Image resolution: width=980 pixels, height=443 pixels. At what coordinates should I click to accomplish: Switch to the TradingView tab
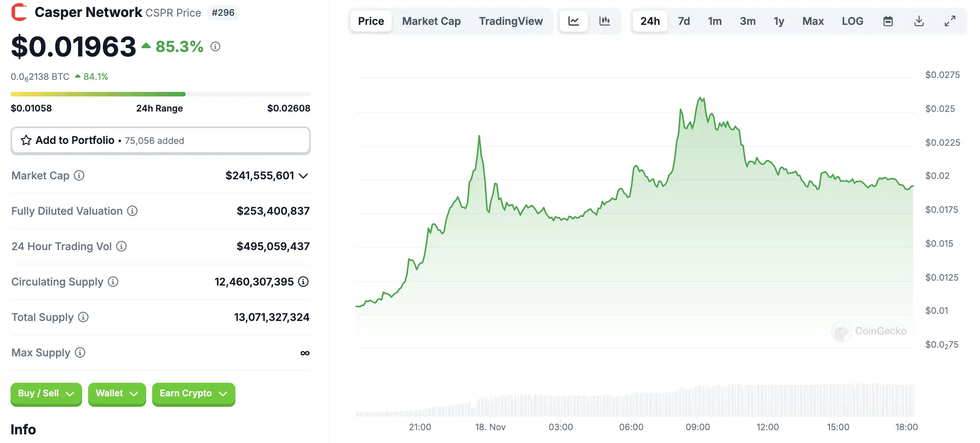511,21
